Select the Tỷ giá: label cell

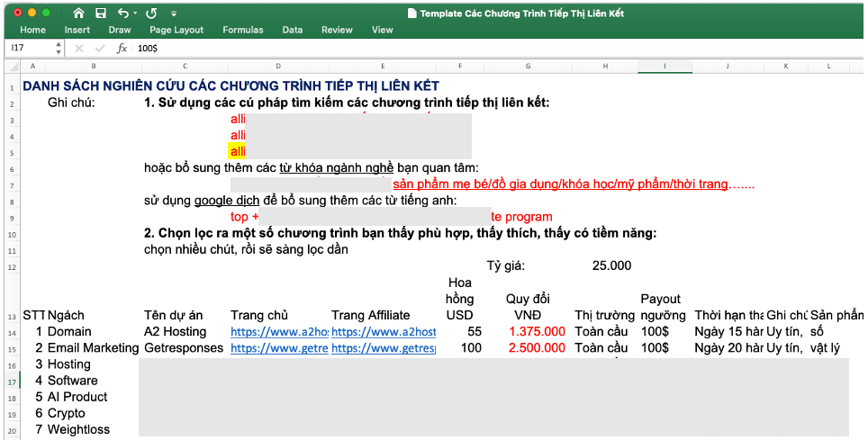[x=506, y=266]
